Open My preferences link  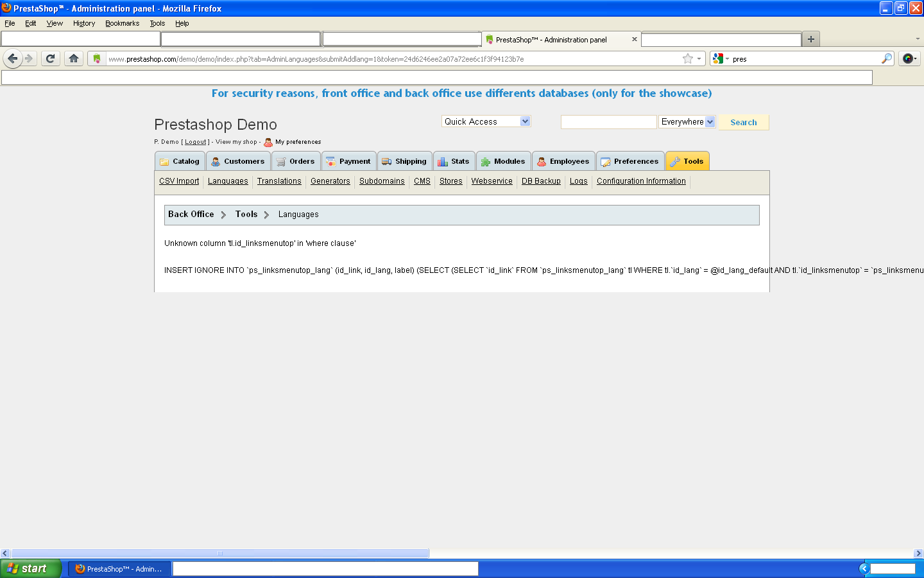(x=298, y=142)
